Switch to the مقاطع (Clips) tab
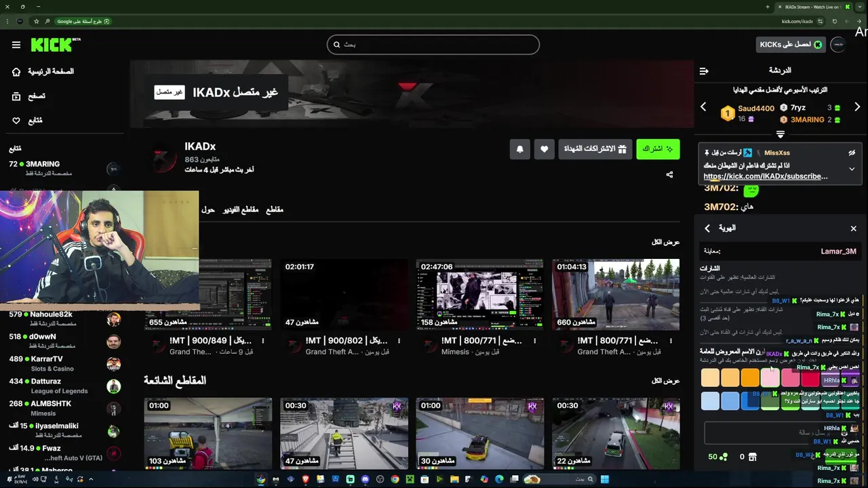 point(275,210)
